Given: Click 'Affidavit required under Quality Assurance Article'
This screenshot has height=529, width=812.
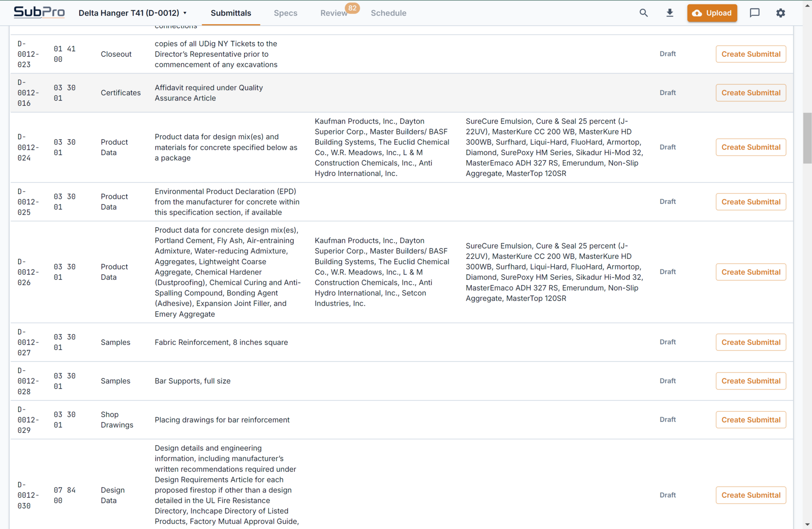Looking at the screenshot, I should (x=209, y=93).
